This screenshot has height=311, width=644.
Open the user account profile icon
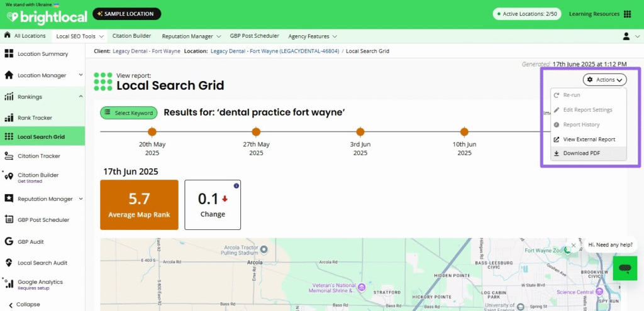pyautogui.click(x=626, y=36)
